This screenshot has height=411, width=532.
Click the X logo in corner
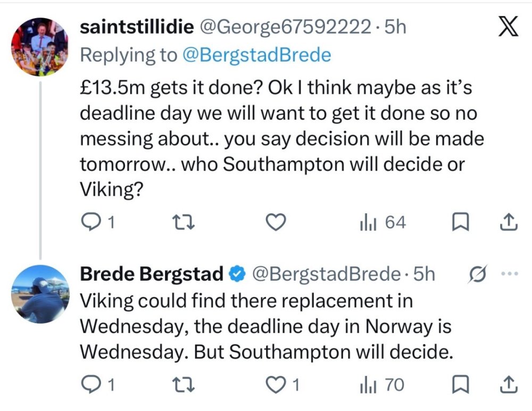coord(508,26)
